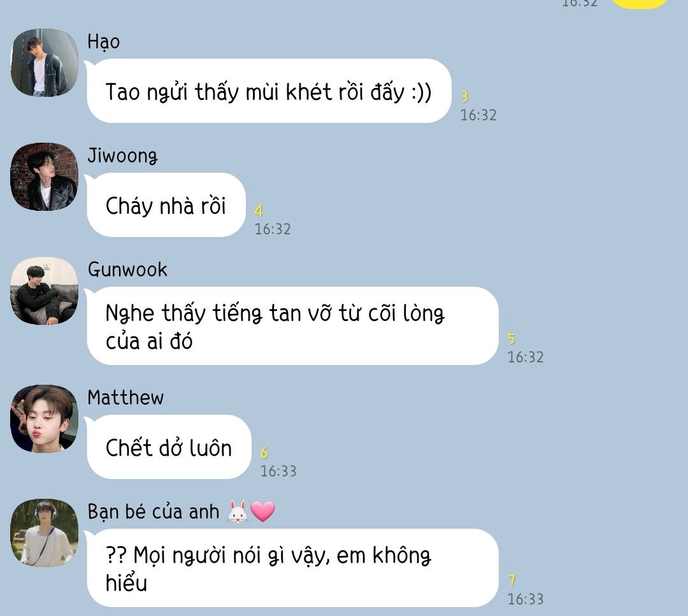Click the pink heart emoji in name
This screenshot has width=688, height=616.
click(x=263, y=512)
